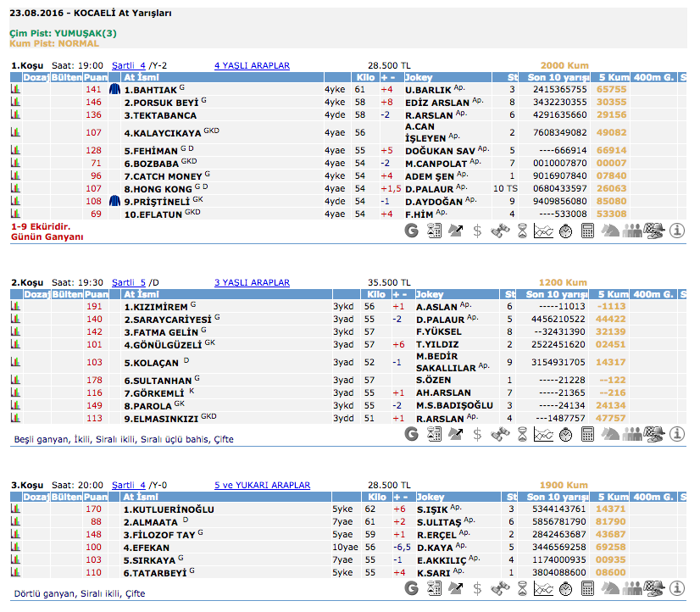Click the stopwatch icon under race 2
The height and width of the screenshot is (612, 700).
coord(566,433)
